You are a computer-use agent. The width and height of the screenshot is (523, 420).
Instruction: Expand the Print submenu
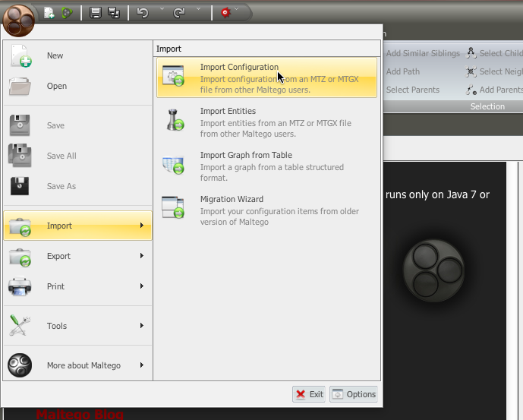(77, 286)
